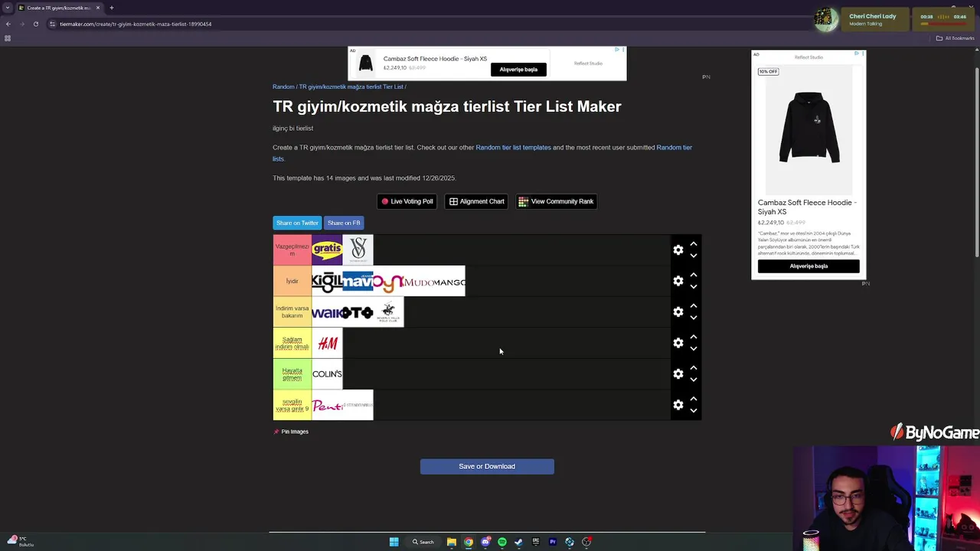Select the Koton logo tile
The width and height of the screenshot is (980, 551).
[358, 312]
